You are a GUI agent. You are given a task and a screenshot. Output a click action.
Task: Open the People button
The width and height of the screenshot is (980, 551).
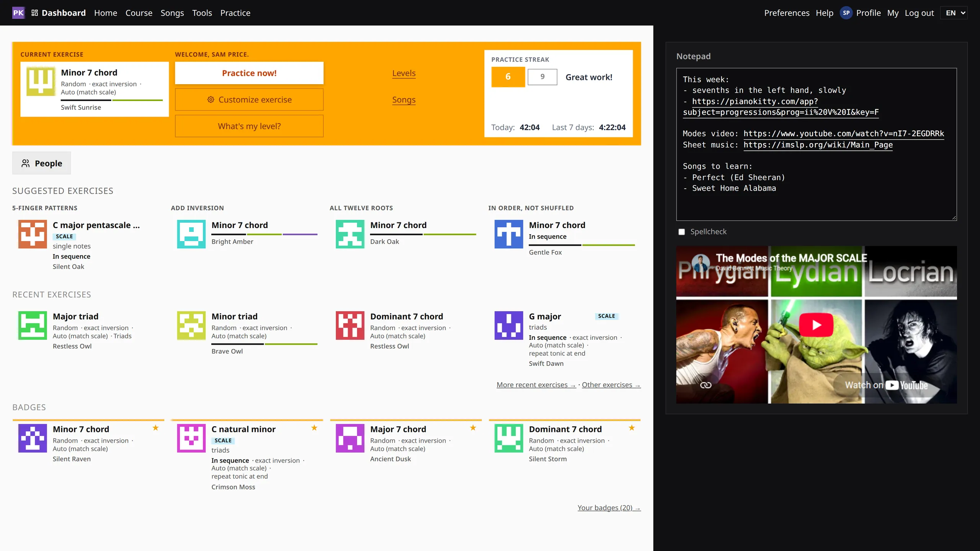pyautogui.click(x=41, y=163)
